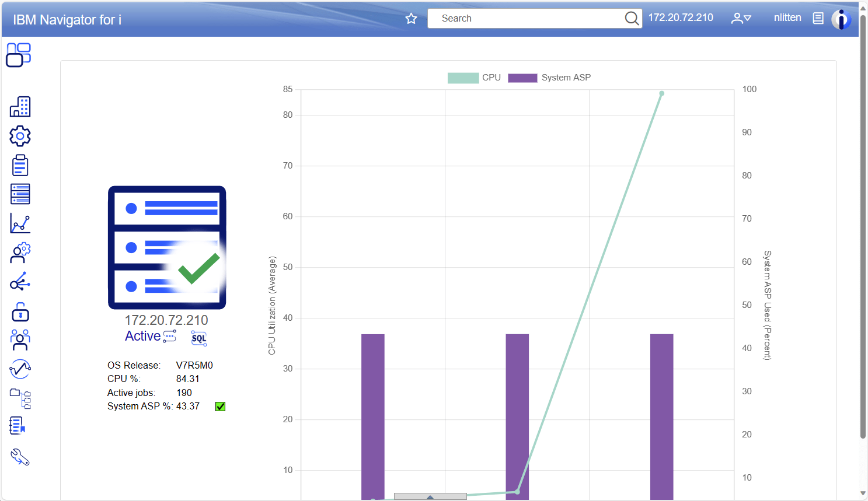Image resolution: width=868 pixels, height=501 pixels.
Task: Open the line chart performance icon
Action: click(20, 223)
